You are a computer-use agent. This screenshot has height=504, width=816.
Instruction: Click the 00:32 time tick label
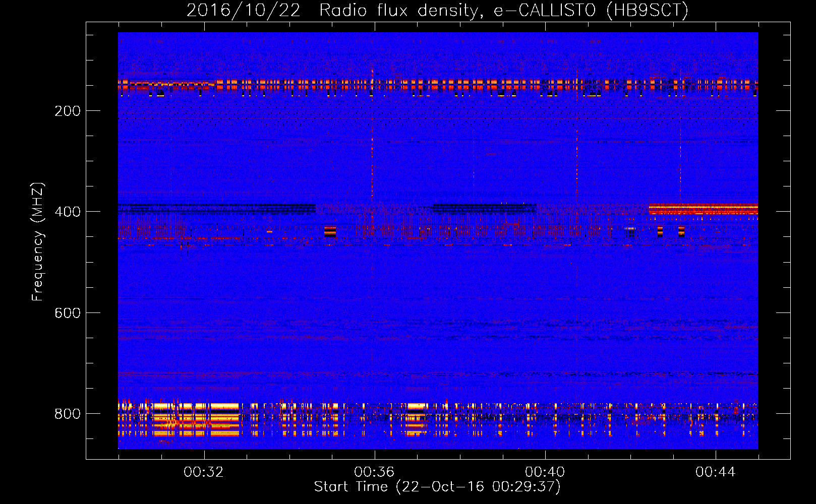(x=204, y=472)
